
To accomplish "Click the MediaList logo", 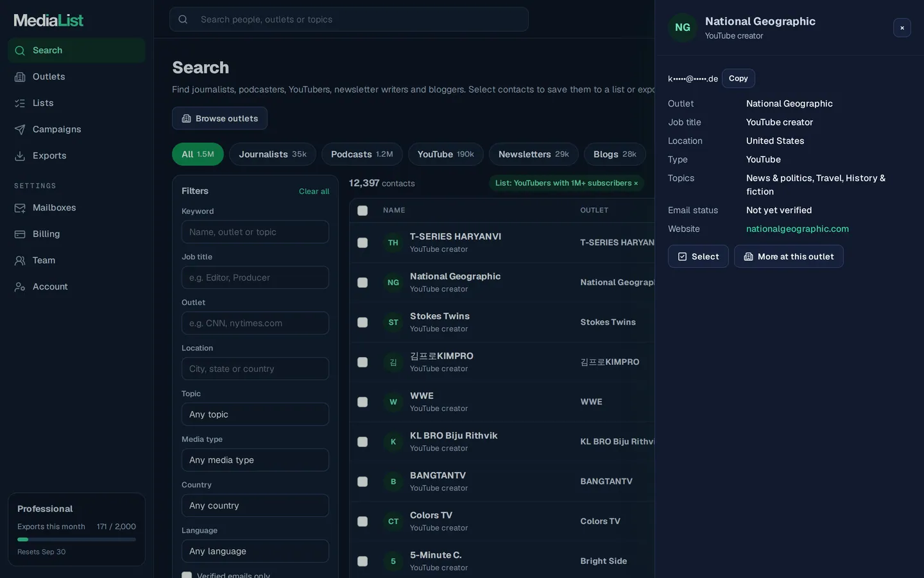I will (x=49, y=21).
